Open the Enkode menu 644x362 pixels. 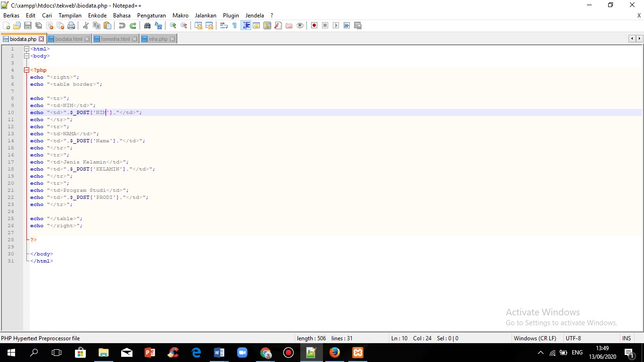point(98,16)
